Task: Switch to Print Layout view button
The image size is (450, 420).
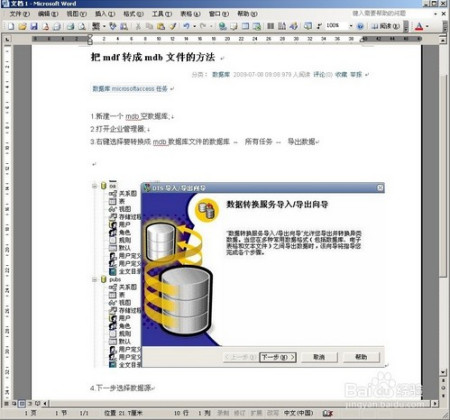Action: point(22,404)
